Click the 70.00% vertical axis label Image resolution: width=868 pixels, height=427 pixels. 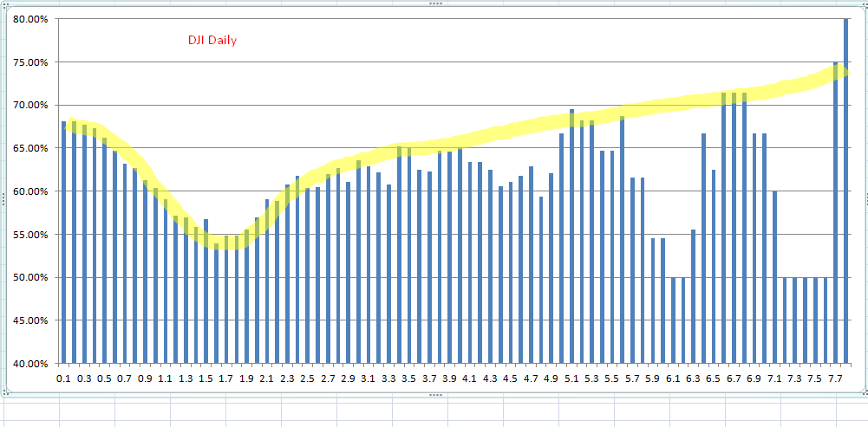(29, 105)
